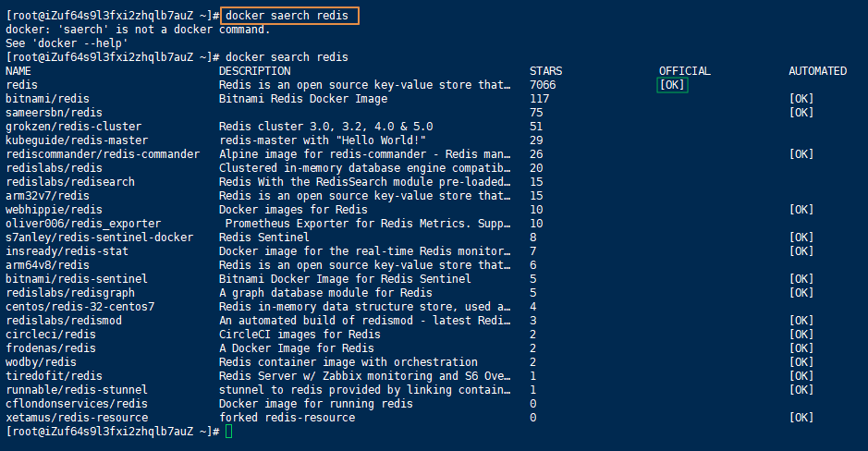The width and height of the screenshot is (868, 451).
Task: Click the 7066 star count
Action: pyautogui.click(x=543, y=85)
